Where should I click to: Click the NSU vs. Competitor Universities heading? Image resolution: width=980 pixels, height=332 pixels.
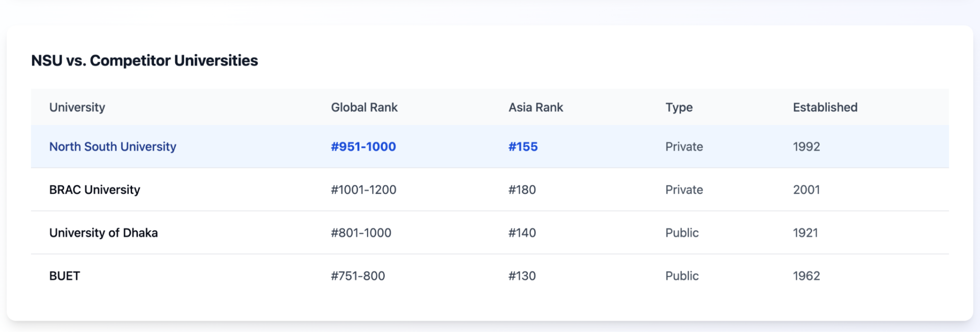(144, 60)
